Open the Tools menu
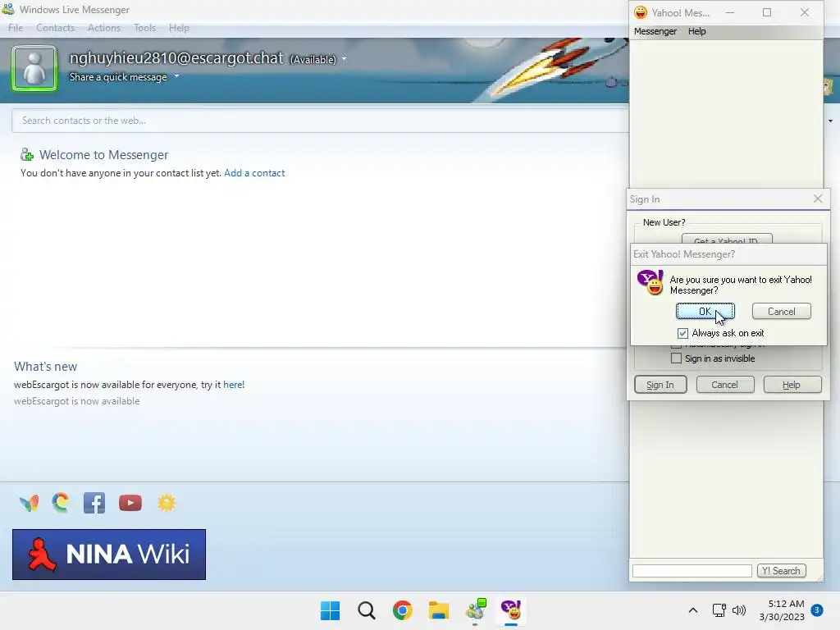840x630 pixels. tap(144, 28)
